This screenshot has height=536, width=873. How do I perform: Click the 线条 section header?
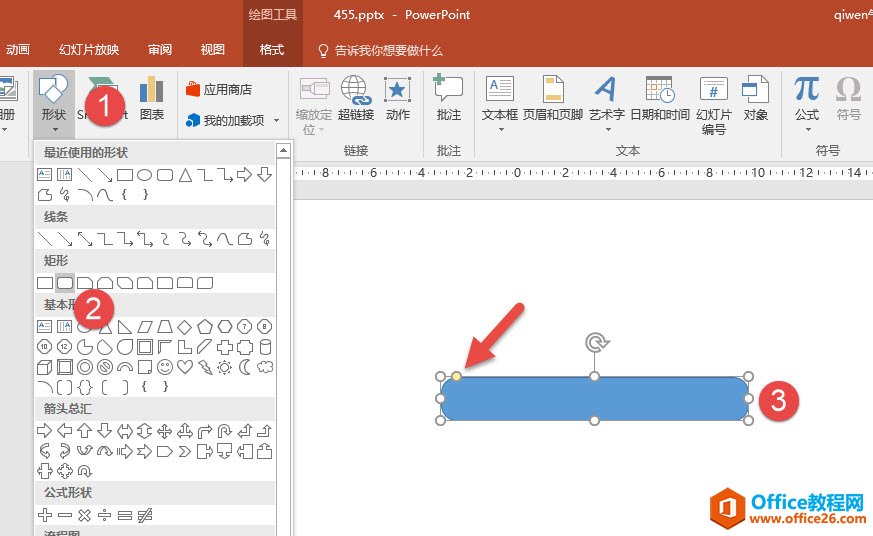pos(155,217)
